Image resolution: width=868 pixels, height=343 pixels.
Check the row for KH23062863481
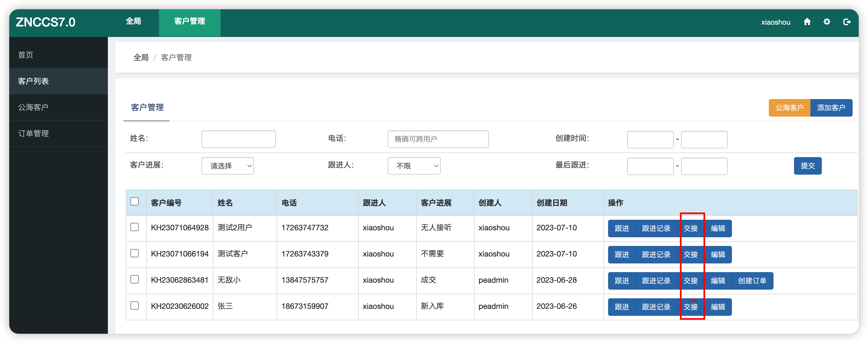tap(135, 279)
